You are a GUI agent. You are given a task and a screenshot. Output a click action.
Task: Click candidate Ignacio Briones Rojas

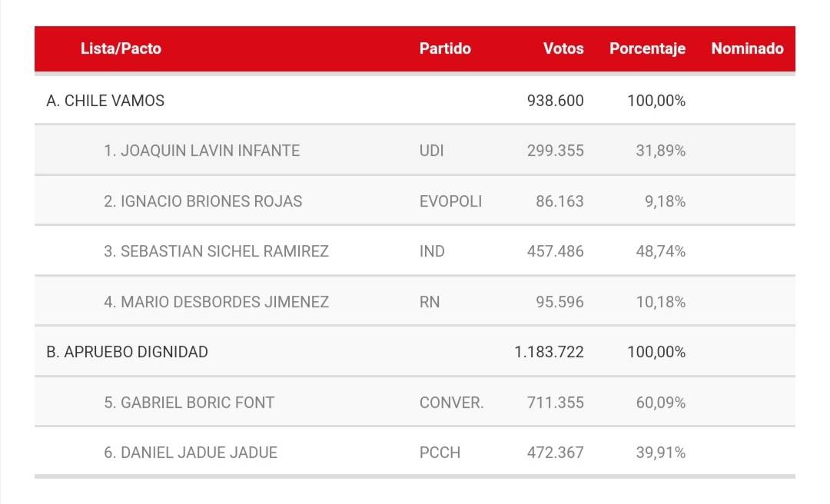point(203,201)
